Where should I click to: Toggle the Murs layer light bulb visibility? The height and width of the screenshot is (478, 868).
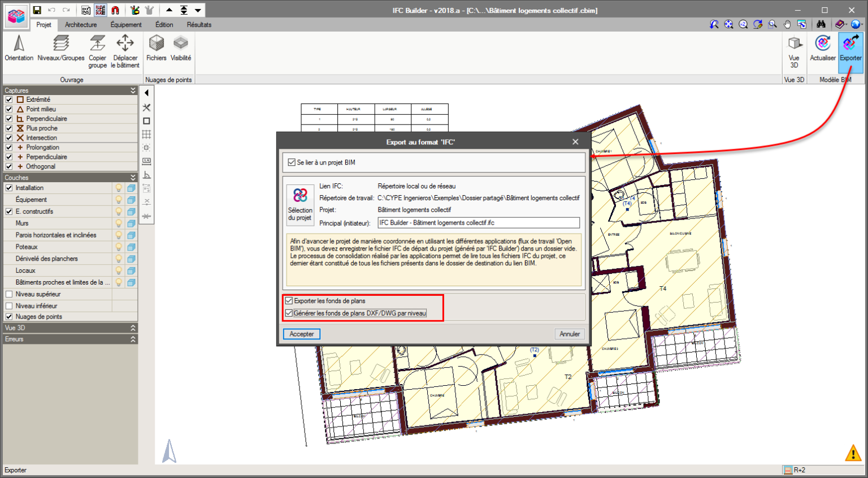119,223
